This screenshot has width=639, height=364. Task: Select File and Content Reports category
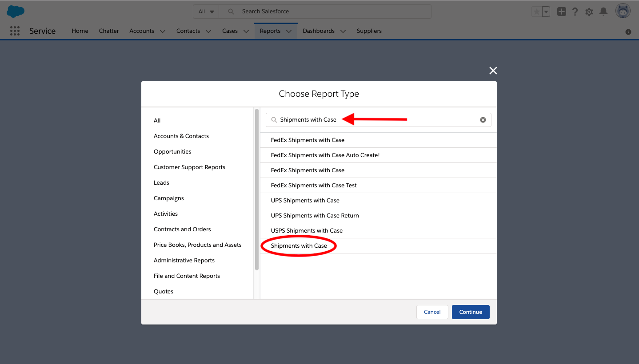187,276
